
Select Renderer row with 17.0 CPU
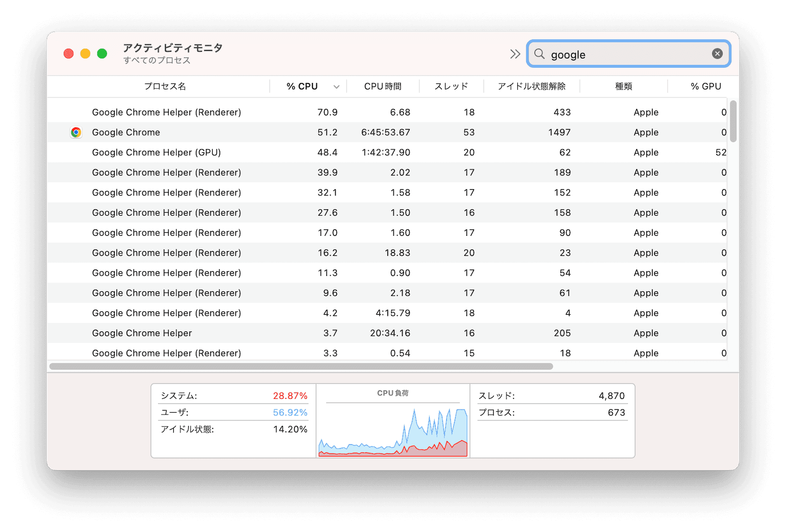[387, 233]
